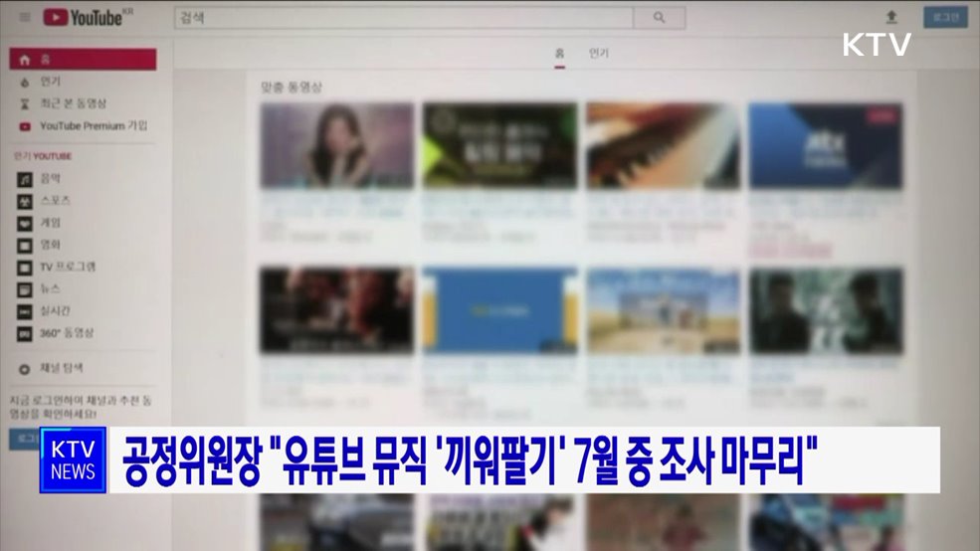Switch to the 홈 tab at top
Viewport: 980px width, 551px height.
click(x=560, y=54)
